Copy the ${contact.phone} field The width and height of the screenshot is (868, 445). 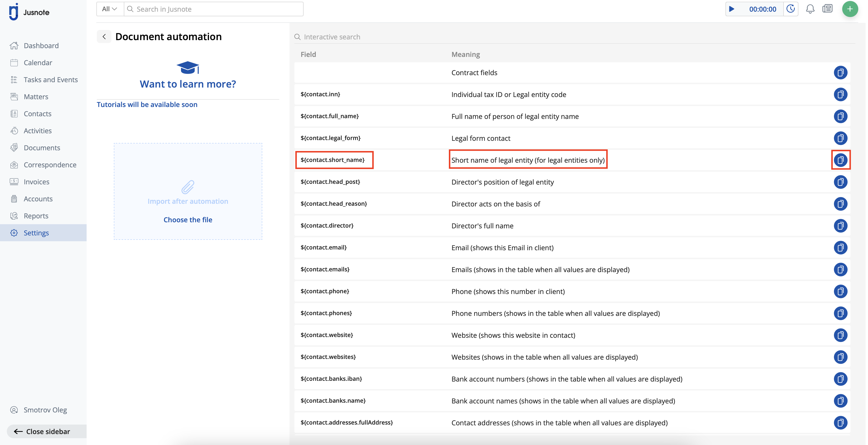click(840, 291)
